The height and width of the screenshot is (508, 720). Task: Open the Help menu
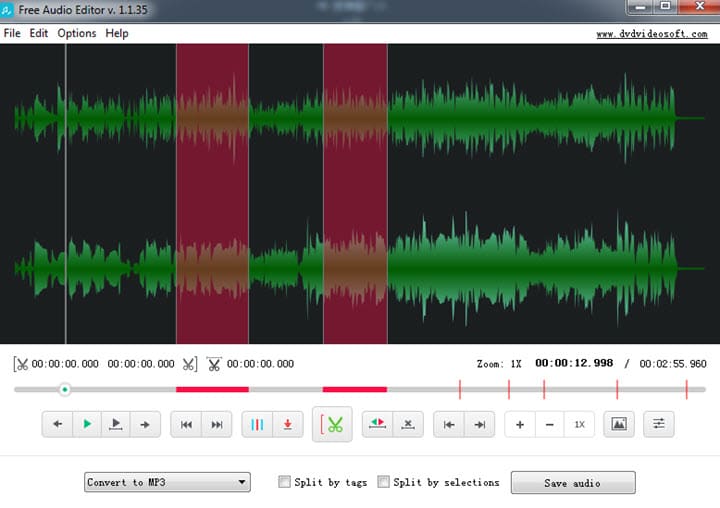[117, 33]
